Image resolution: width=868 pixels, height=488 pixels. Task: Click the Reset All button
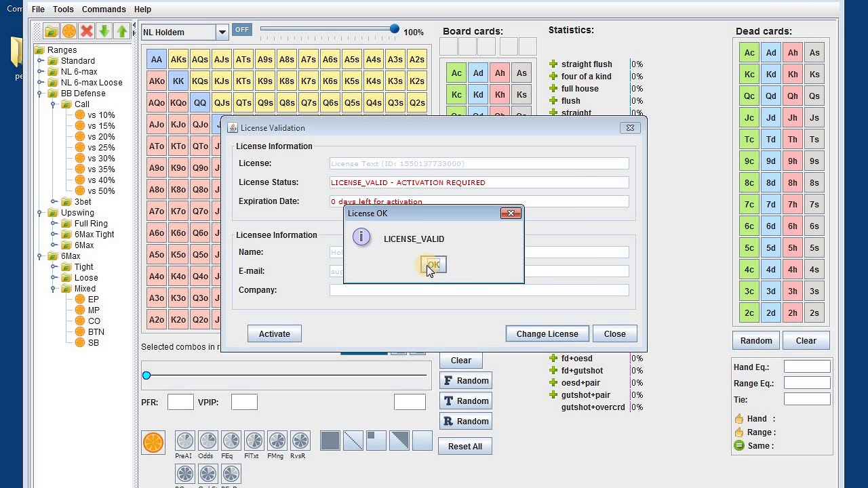(465, 446)
